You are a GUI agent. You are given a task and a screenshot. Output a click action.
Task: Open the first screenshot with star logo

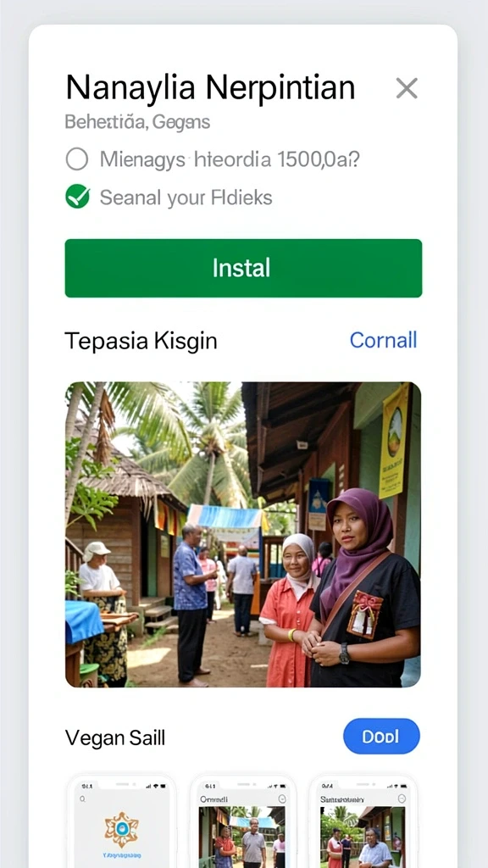click(x=122, y=821)
